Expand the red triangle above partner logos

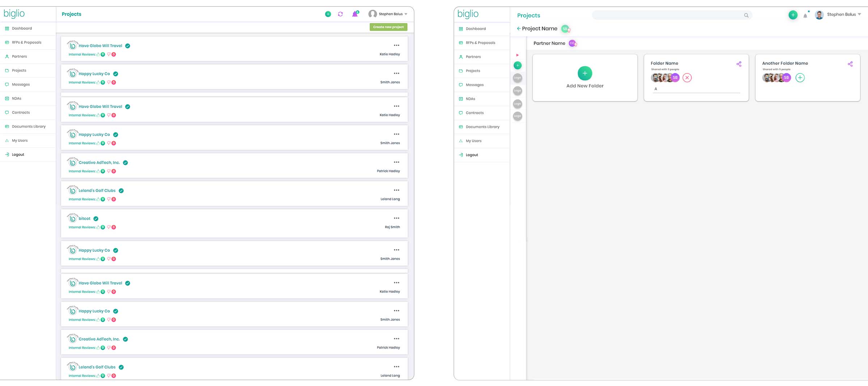(x=518, y=55)
